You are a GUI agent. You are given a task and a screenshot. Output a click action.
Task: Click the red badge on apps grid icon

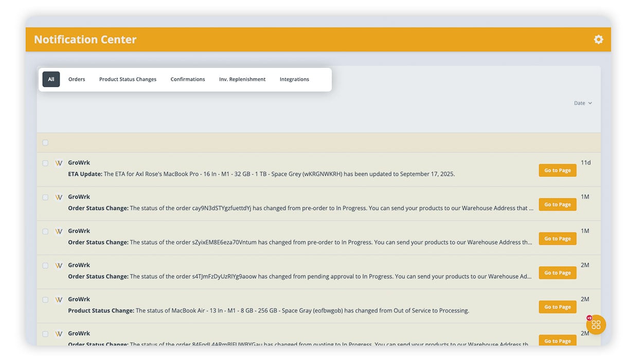click(589, 318)
